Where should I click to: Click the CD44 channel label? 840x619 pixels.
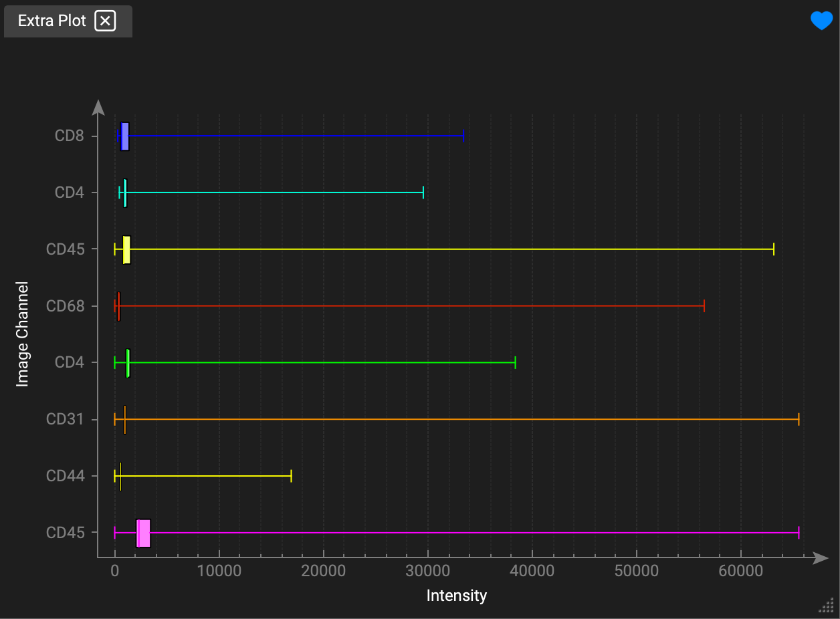[66, 477]
